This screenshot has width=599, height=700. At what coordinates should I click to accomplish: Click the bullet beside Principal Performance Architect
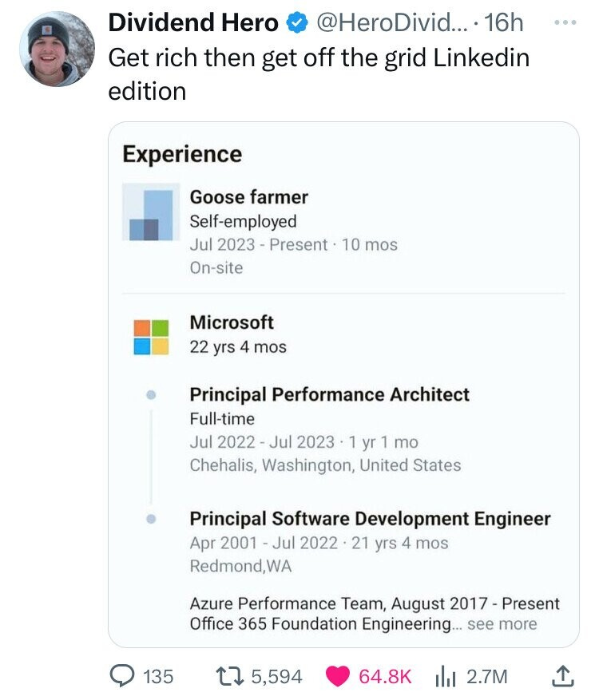pyautogui.click(x=152, y=394)
